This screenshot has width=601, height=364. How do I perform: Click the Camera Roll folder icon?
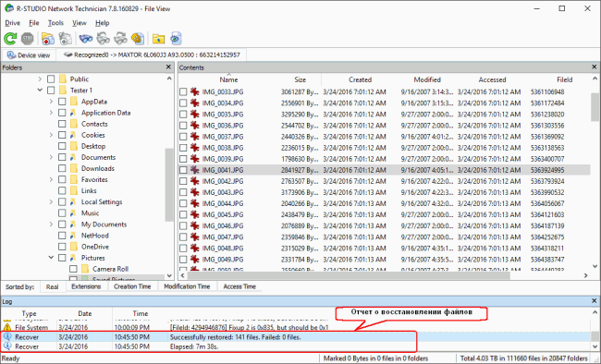[85, 269]
